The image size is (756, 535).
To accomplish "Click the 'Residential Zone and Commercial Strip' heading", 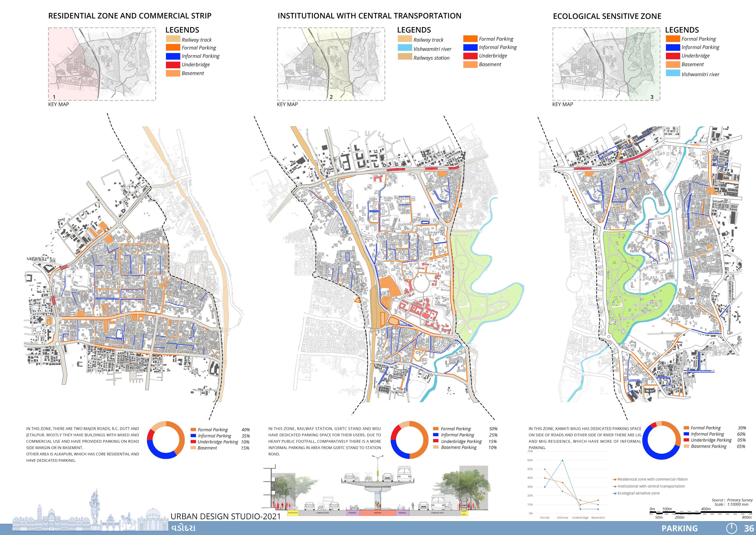I will (130, 16).
